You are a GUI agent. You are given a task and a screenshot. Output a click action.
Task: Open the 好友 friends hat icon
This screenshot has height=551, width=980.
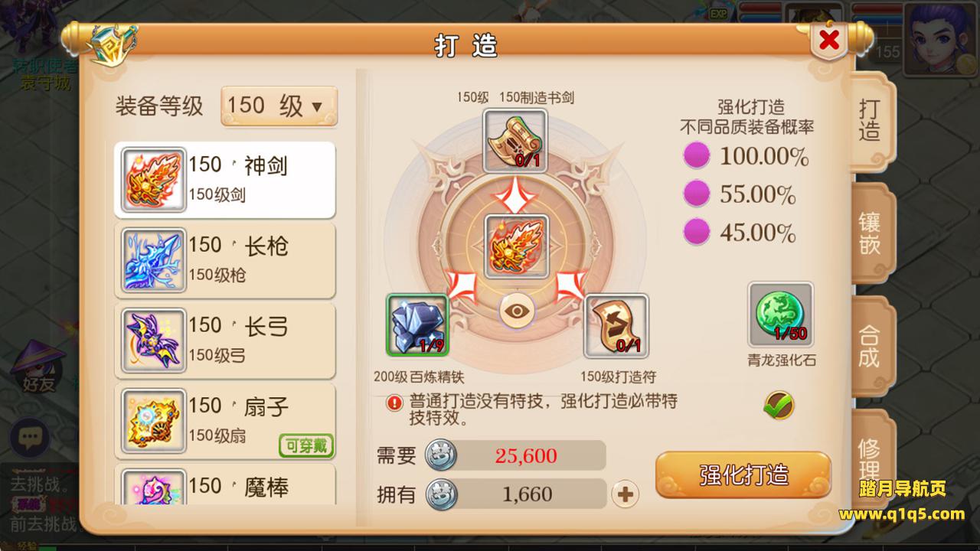click(38, 367)
